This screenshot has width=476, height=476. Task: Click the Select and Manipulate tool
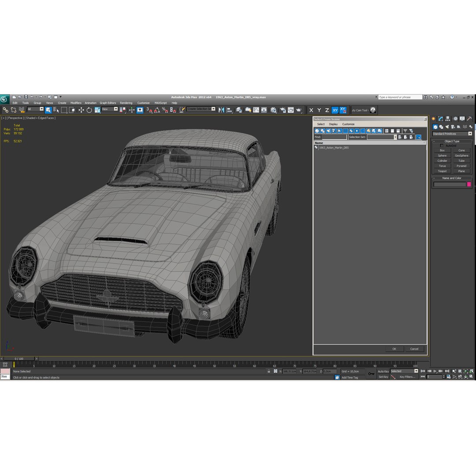pos(131,110)
